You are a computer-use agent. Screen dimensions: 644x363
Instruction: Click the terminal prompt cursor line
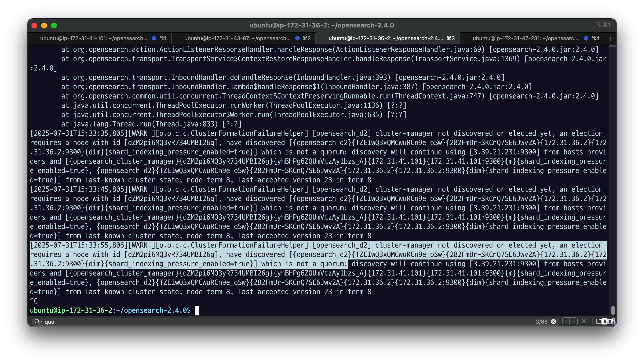pyautogui.click(x=196, y=311)
